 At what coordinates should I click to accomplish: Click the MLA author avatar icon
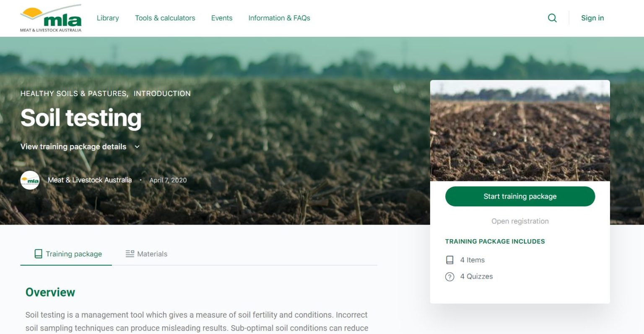(x=30, y=180)
